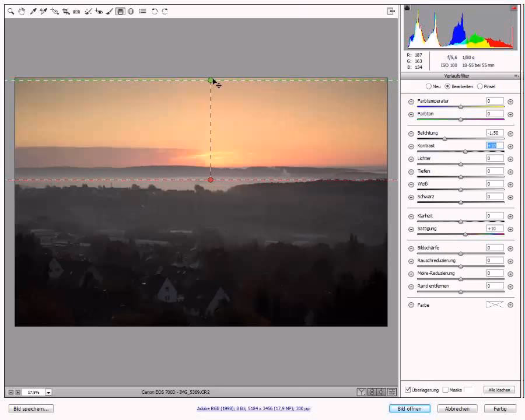Viewport: 525px width, 420px height.
Task: Select the white balance eyedropper tool
Action: tap(33, 11)
